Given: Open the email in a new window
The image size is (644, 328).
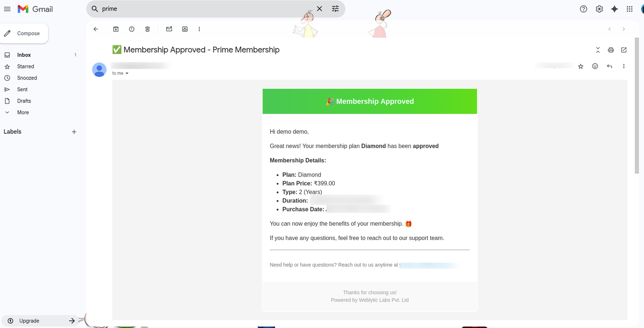Looking at the screenshot, I should tap(623, 50).
